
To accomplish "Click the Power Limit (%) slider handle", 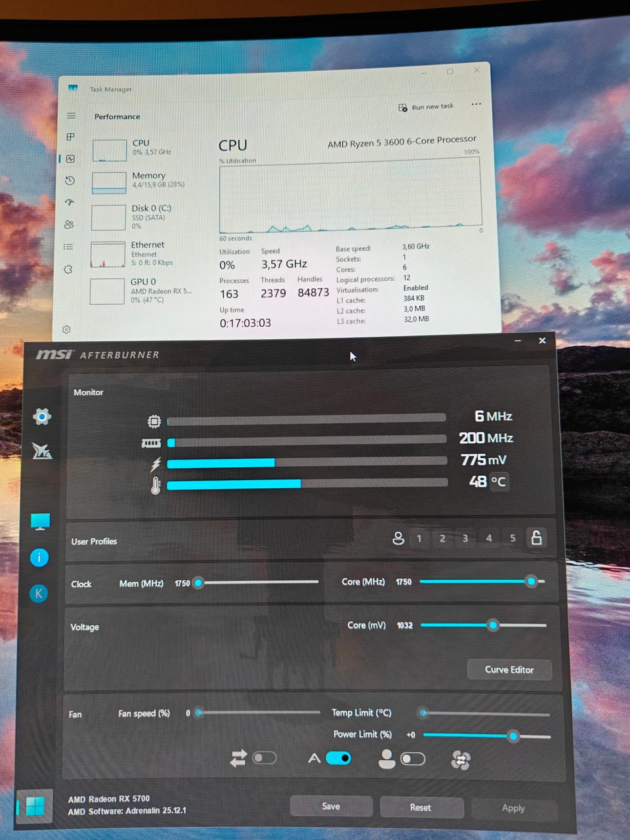I will 514,736.
